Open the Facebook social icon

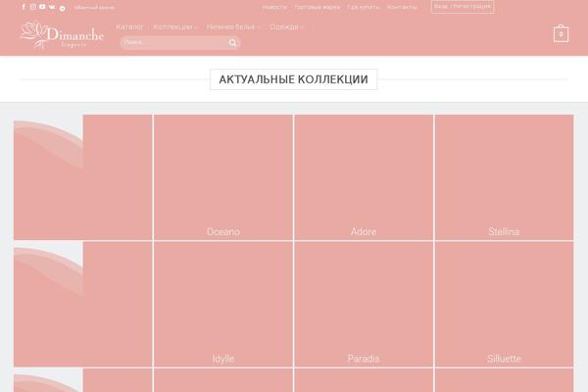point(24,7)
